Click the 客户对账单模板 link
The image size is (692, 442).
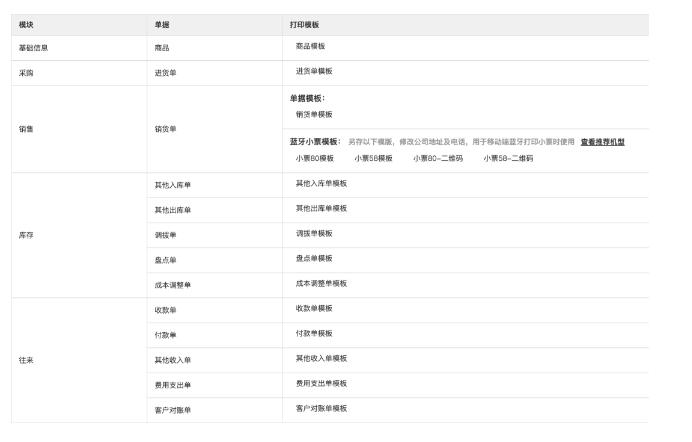coord(320,408)
